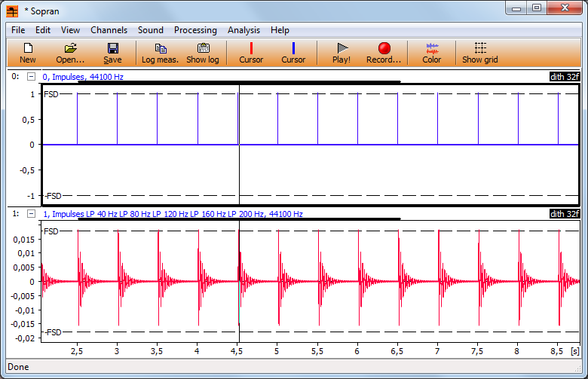Select the blue Cursor tool
The image size is (588, 379).
coord(293,52)
